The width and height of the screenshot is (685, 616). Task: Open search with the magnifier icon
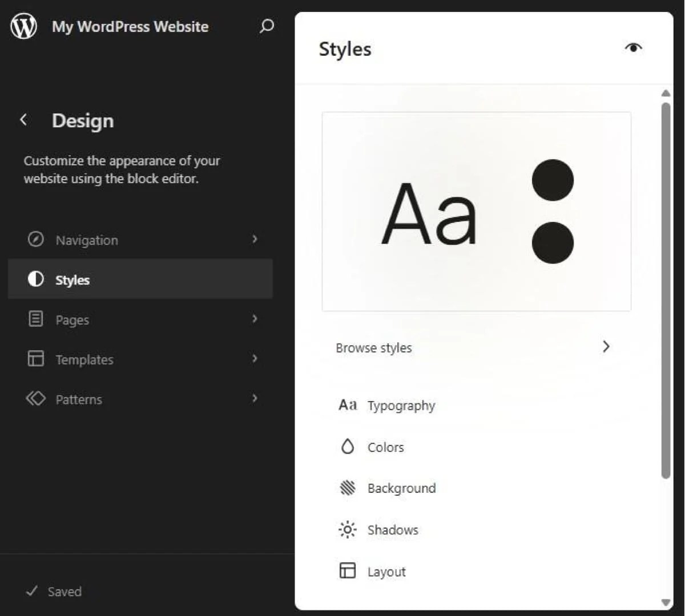pyautogui.click(x=267, y=26)
